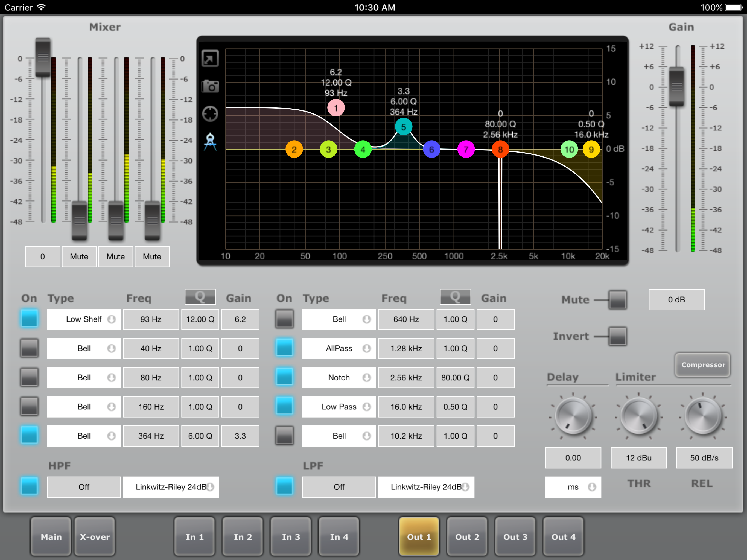Tap the crosshair target icon
The width and height of the screenshot is (747, 560).
[210, 113]
